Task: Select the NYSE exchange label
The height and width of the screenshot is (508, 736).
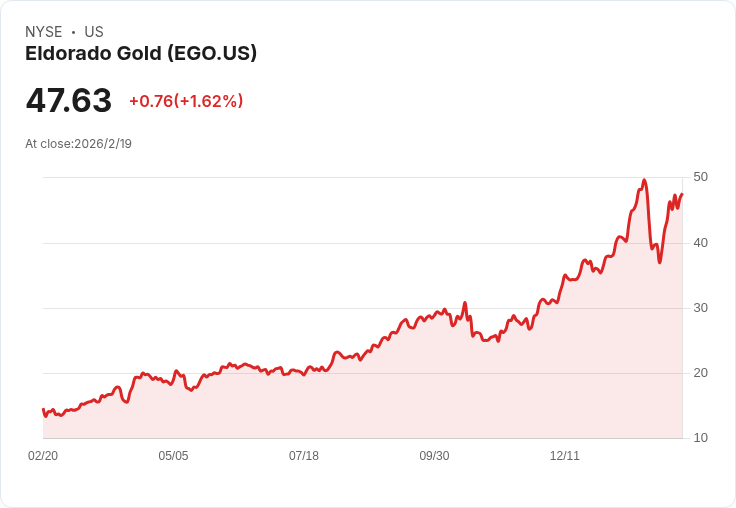Action: (x=44, y=32)
